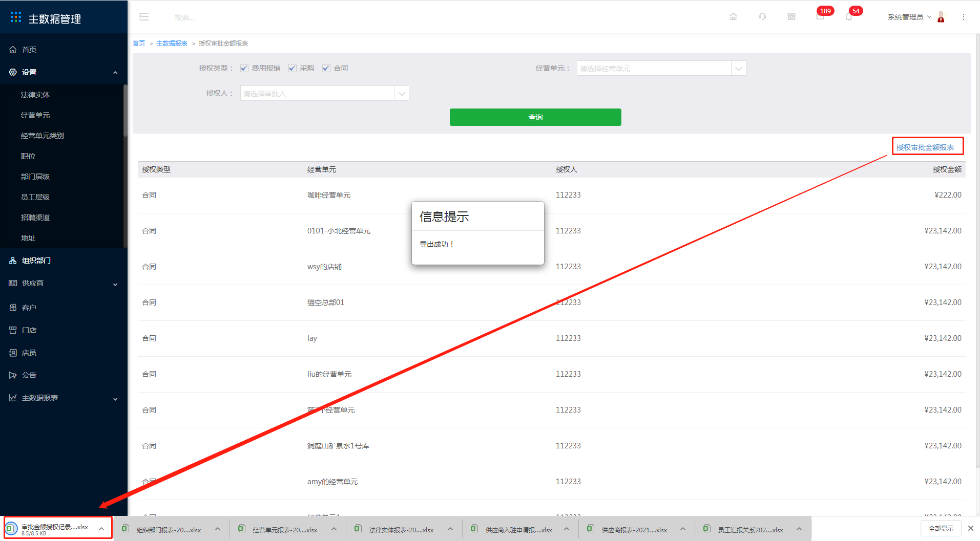Close the downloads bar
Image resolution: width=980 pixels, height=541 pixels.
(x=971, y=528)
